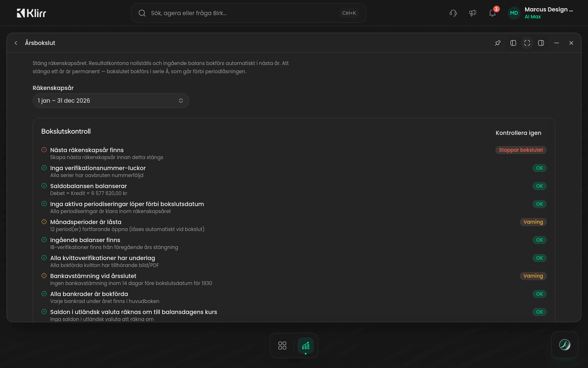588x368 pixels.
Task: Select the bar chart icon in dock
Action: (x=305, y=345)
